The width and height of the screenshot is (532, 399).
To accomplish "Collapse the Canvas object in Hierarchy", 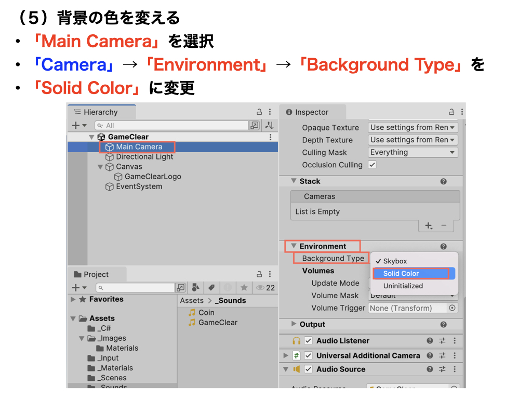I will pyautogui.click(x=100, y=167).
